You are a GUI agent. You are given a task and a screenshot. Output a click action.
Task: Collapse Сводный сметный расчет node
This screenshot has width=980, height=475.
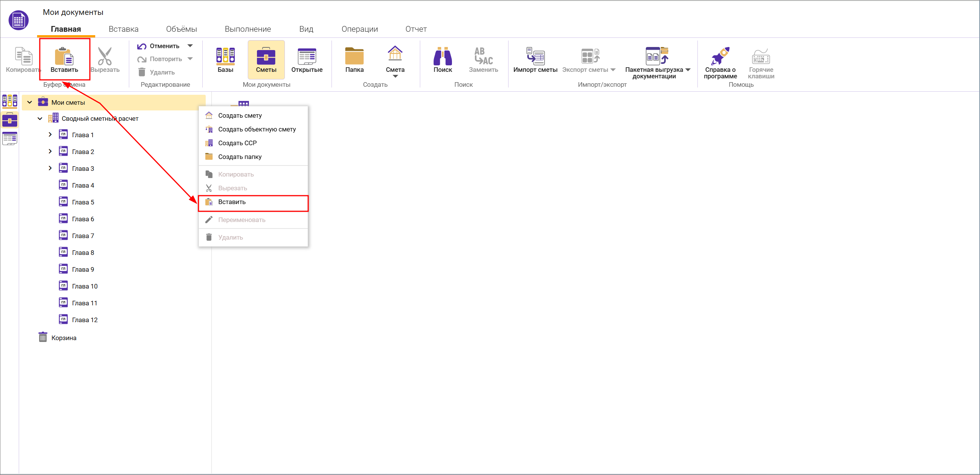coord(40,118)
